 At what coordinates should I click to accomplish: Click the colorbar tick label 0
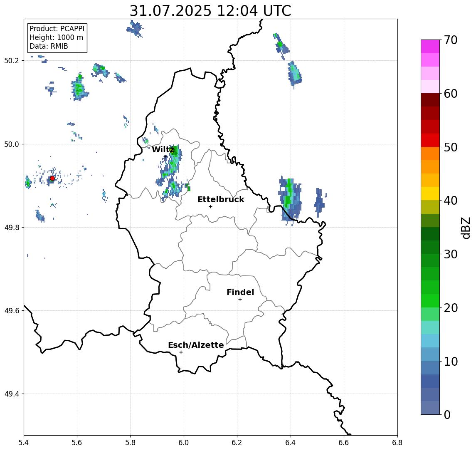(447, 414)
